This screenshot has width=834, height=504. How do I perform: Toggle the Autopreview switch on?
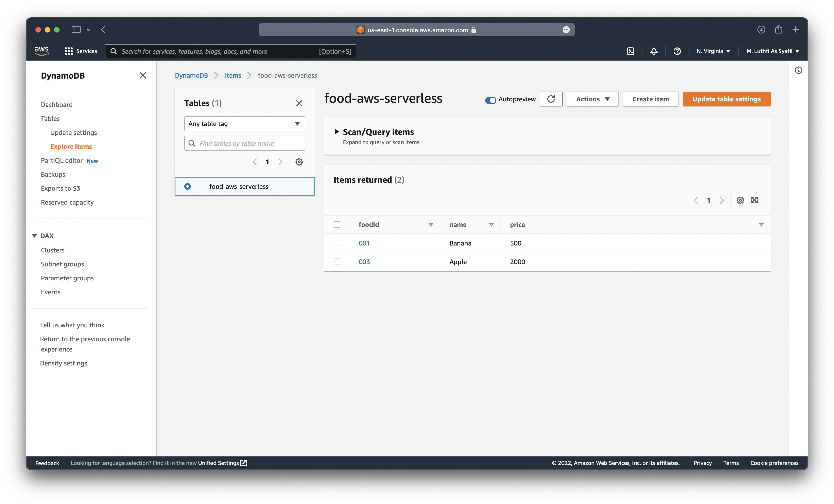click(490, 99)
